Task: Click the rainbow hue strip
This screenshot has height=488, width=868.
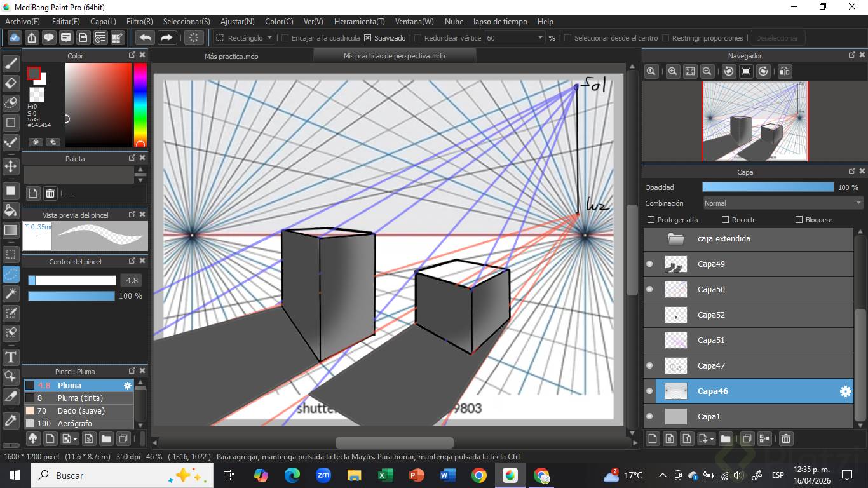Action: [x=140, y=105]
